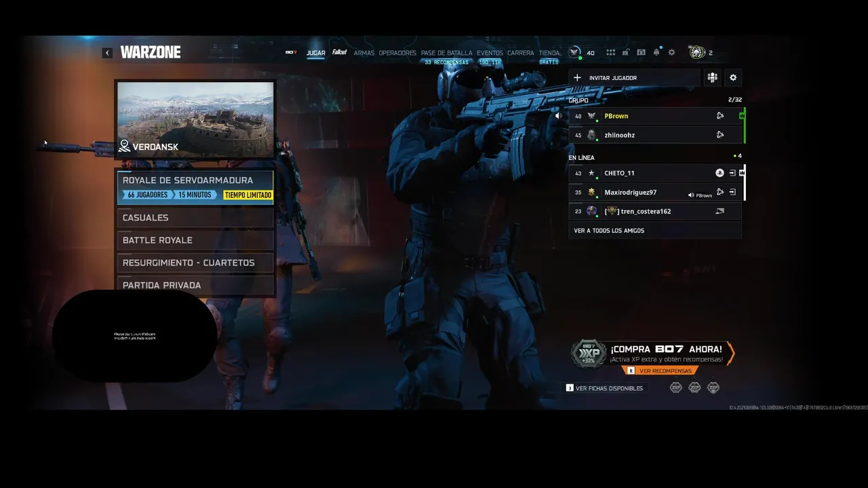Click the padlock icon in top bar
The height and width of the screenshot is (488, 868).
(x=626, y=52)
